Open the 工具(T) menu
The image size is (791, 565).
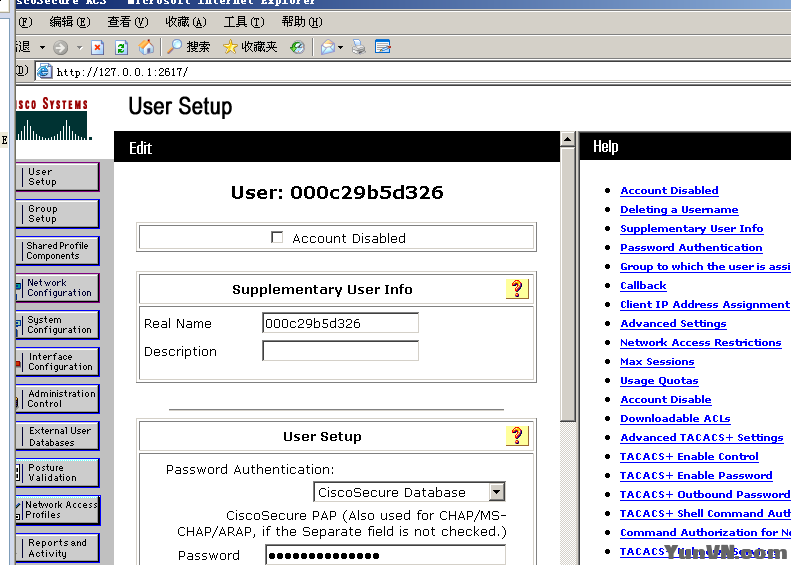(244, 22)
